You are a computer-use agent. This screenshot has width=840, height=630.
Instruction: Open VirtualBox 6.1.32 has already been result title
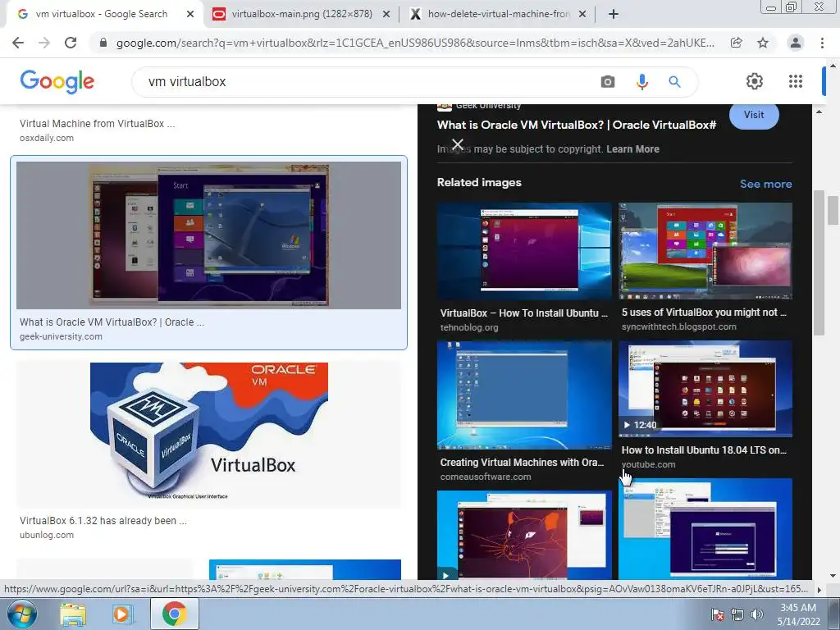pos(103,520)
